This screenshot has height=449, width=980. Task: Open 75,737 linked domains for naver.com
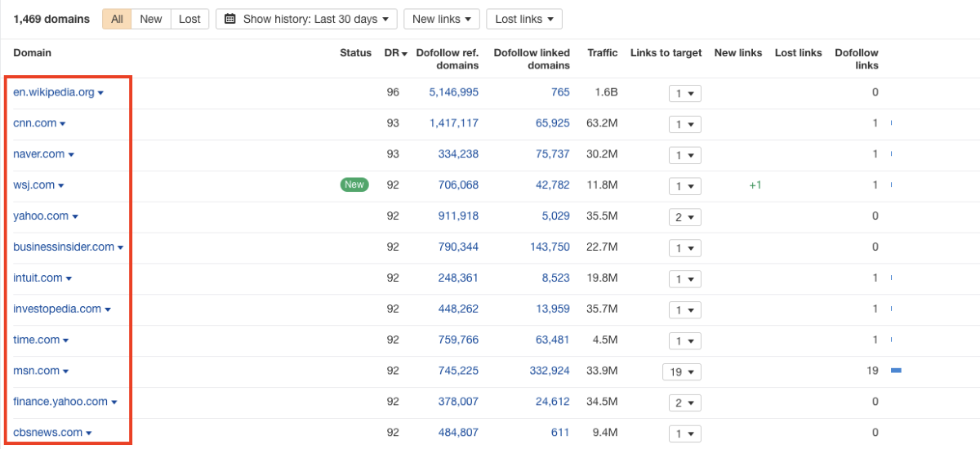553,154
